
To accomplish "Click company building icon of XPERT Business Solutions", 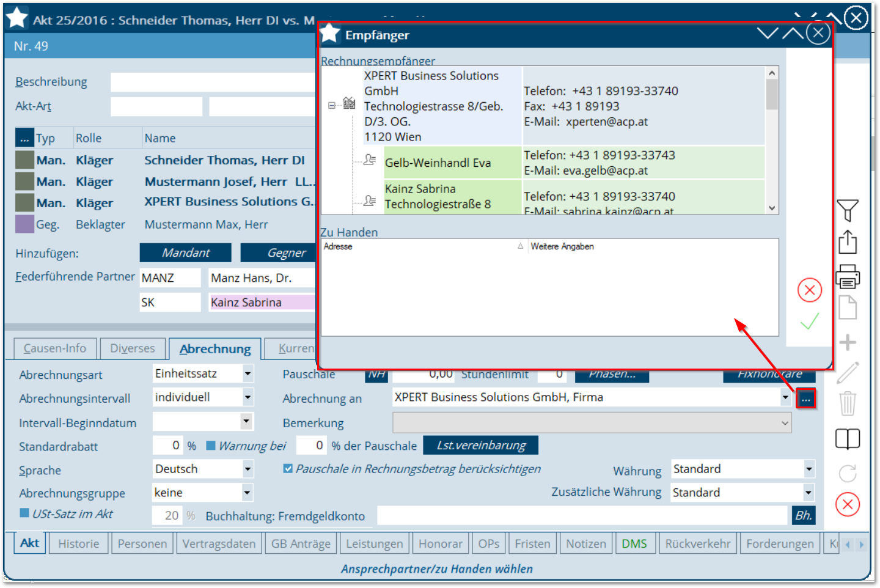I will point(349,103).
